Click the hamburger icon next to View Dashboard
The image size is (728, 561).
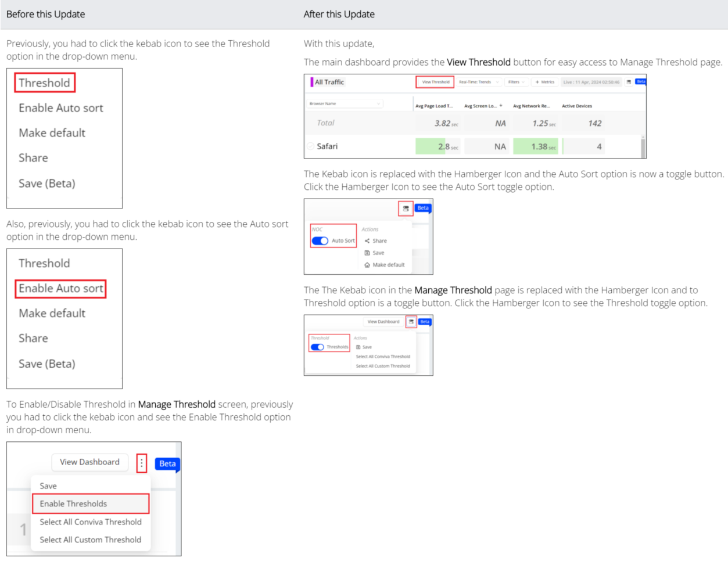[x=411, y=322]
